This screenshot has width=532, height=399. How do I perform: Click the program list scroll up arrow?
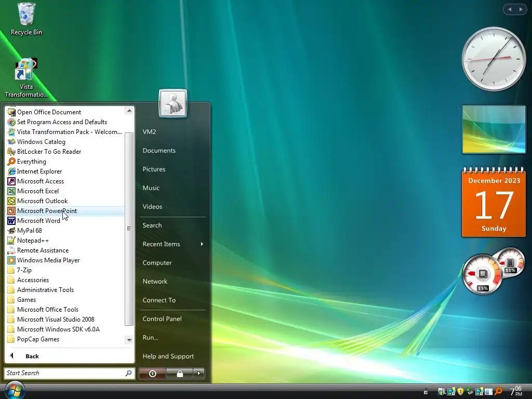click(129, 111)
